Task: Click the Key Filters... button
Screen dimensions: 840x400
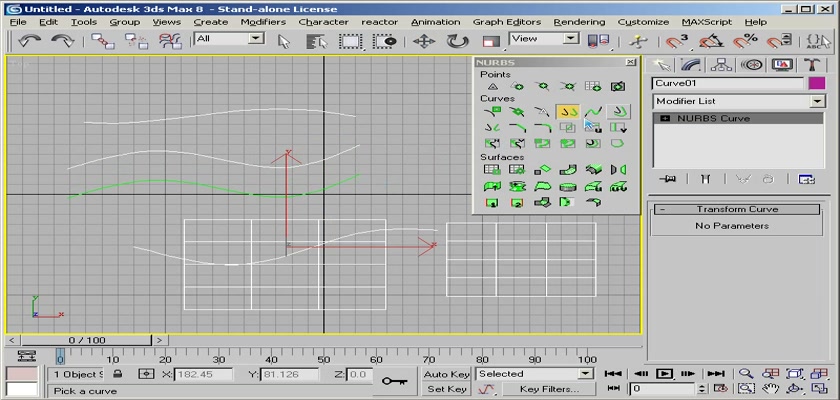Action: pos(549,389)
